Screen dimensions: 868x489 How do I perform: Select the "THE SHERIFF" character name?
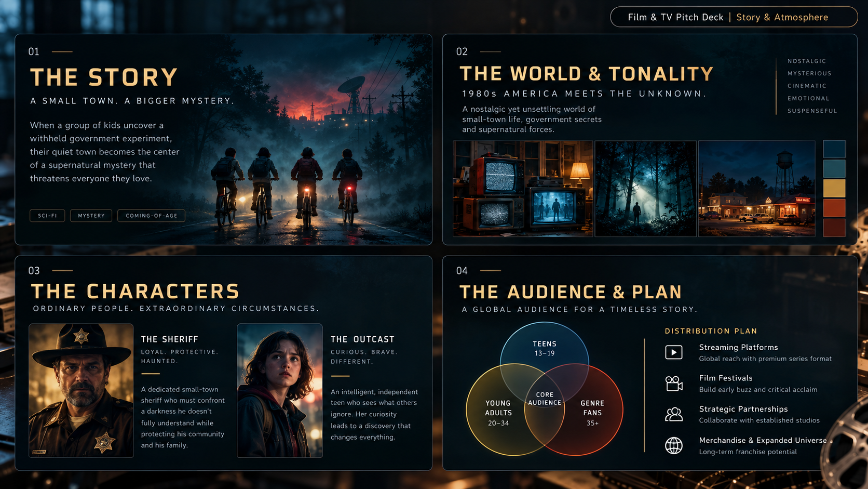point(170,339)
